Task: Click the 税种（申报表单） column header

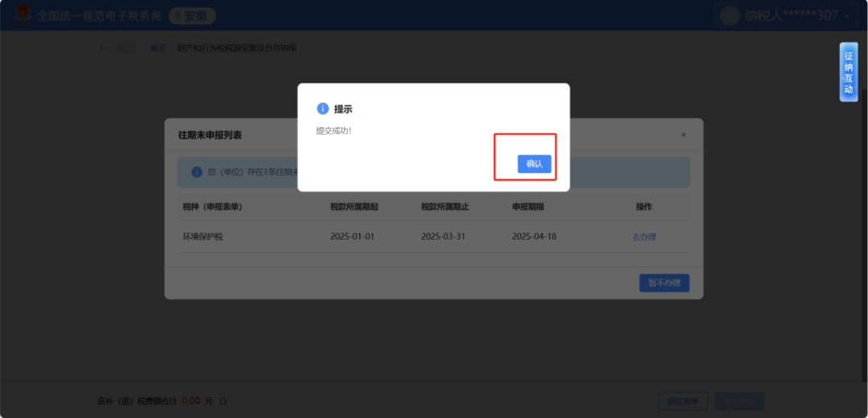Action: pos(212,207)
